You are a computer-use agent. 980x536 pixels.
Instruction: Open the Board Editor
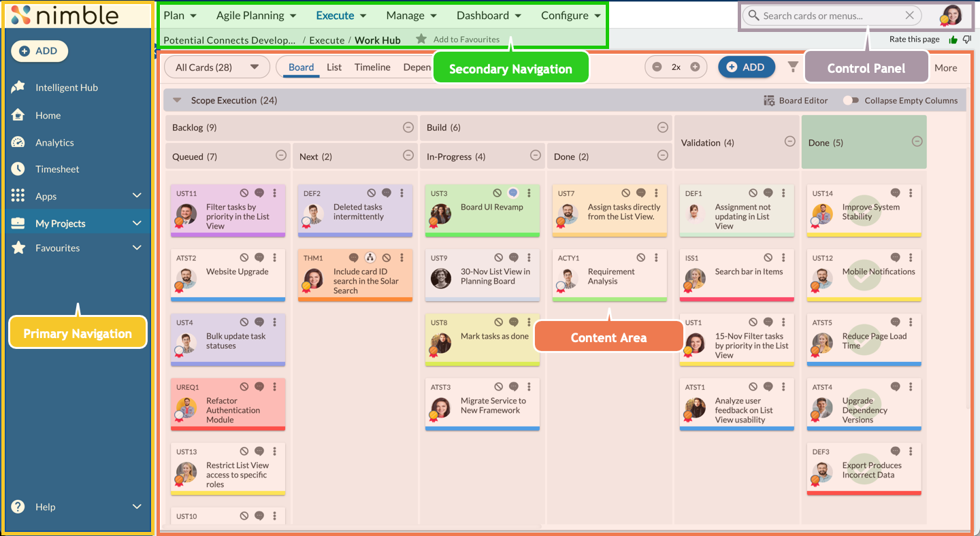point(796,101)
